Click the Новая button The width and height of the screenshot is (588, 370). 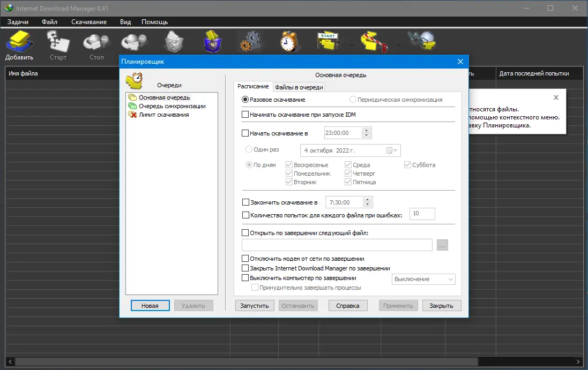coord(150,306)
